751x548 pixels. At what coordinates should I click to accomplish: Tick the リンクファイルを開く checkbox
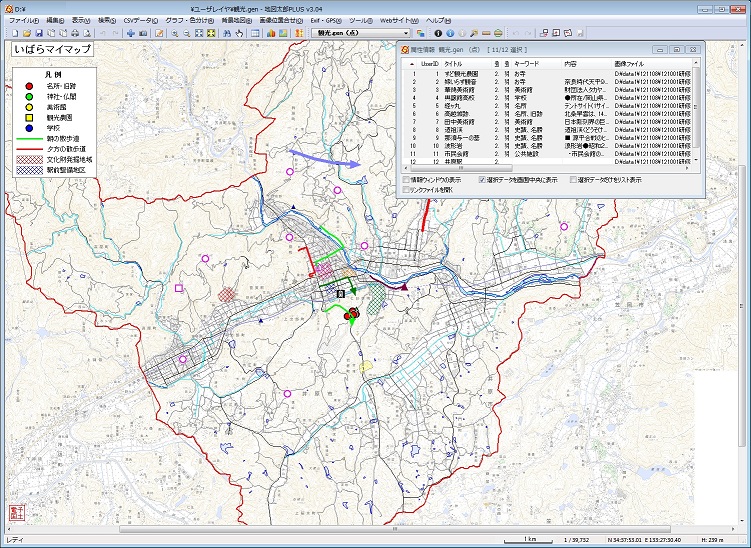coord(405,189)
